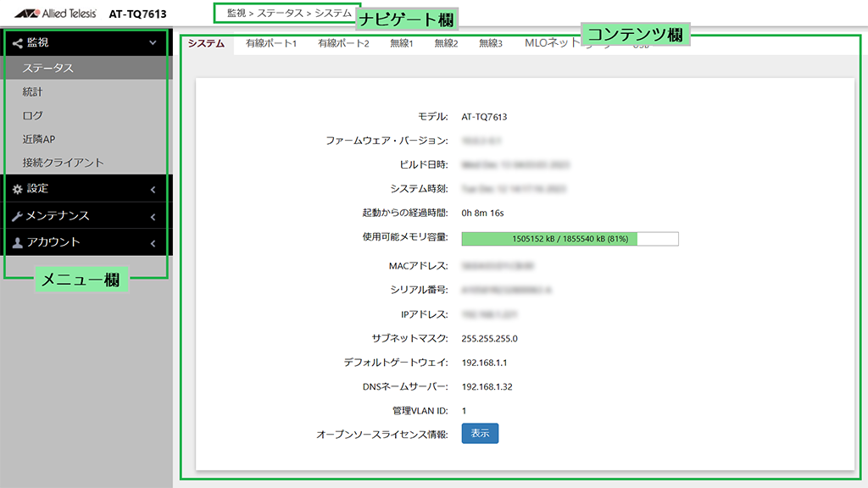Click the person icon beside アカウント
Viewport: 868px width, 488px height.
pos(17,242)
